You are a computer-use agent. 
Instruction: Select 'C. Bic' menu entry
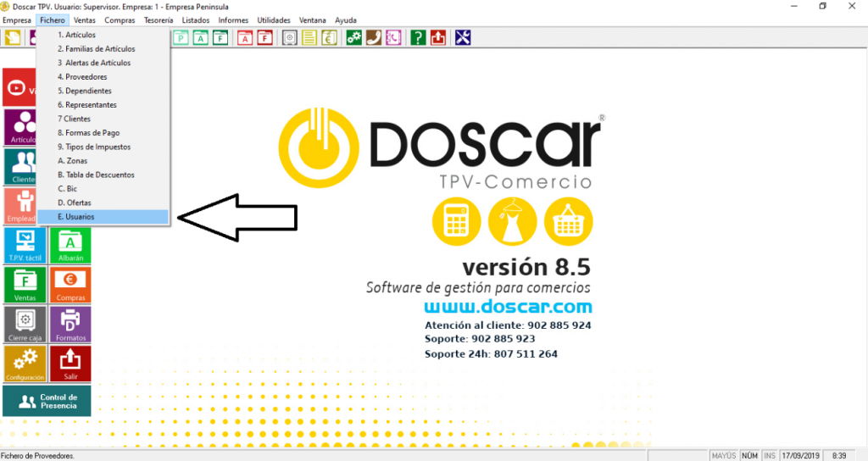pos(103,189)
